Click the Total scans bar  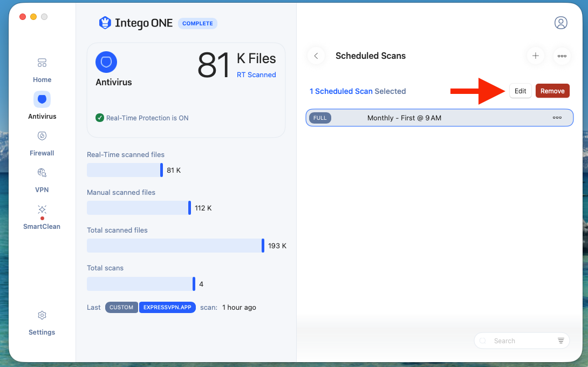pyautogui.click(x=141, y=284)
